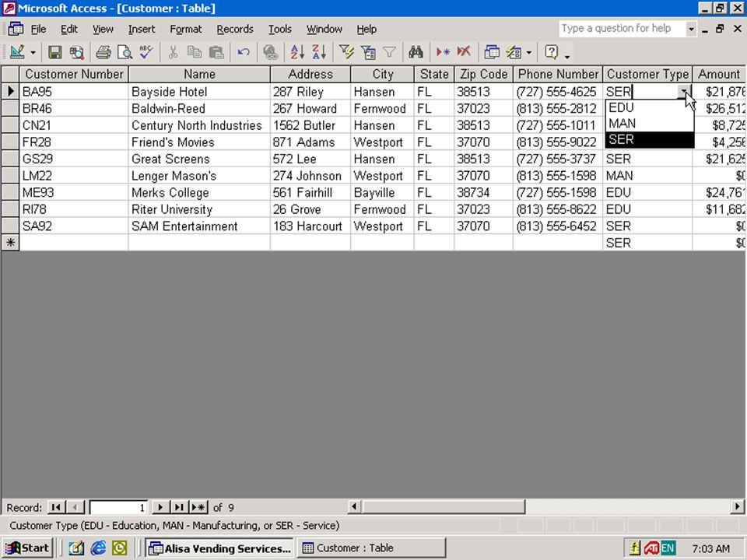Click the Copy icon in the toolbar
Viewport: 747px width, 560px height.
(195, 52)
